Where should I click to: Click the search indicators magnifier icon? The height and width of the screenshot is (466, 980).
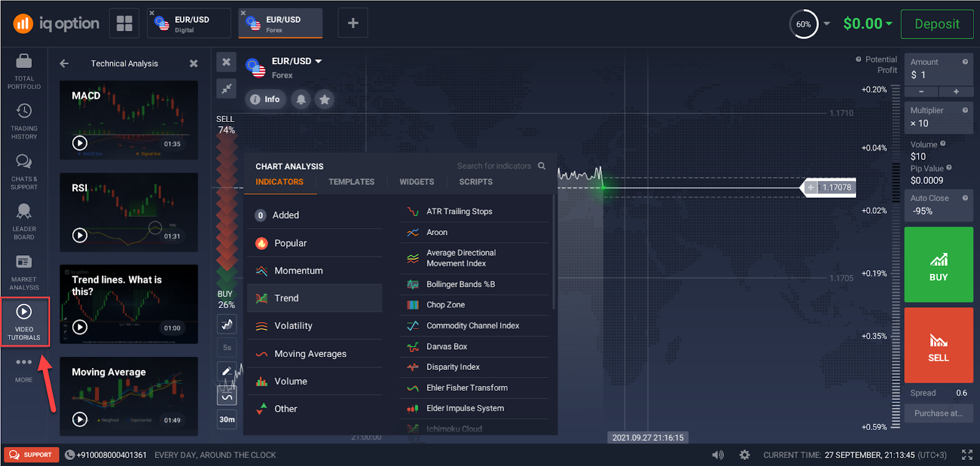coord(541,166)
